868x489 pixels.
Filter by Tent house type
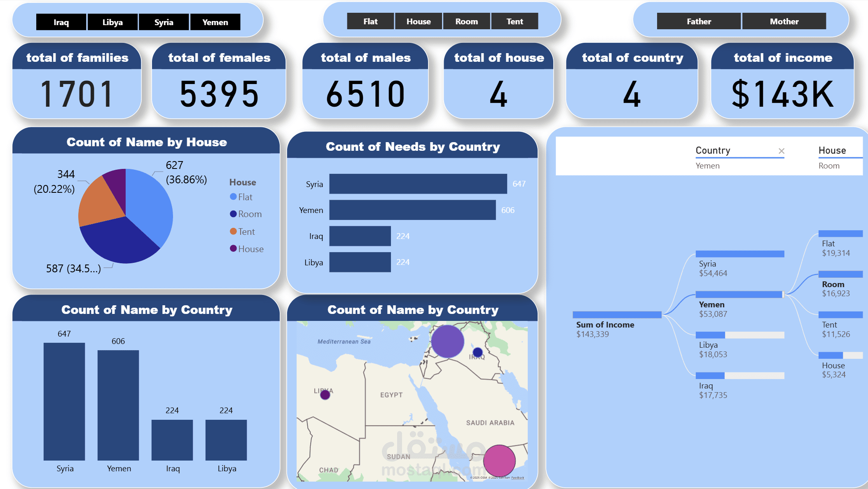click(515, 21)
